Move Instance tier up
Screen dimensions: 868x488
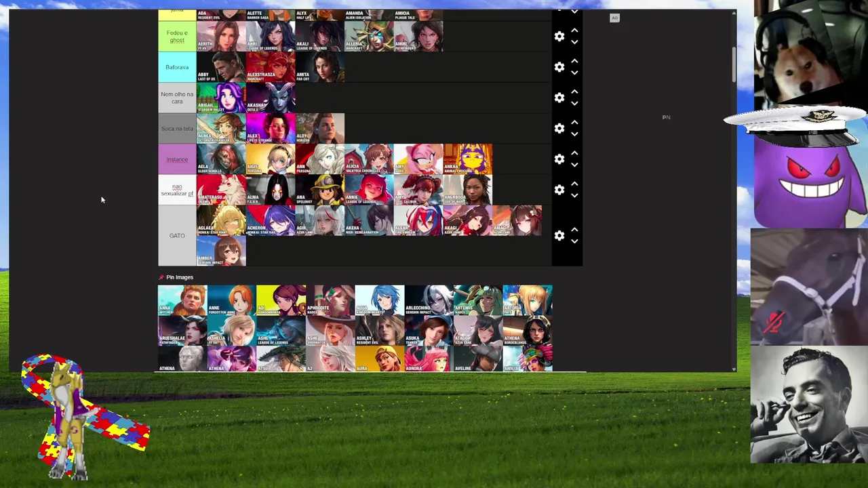574,153
